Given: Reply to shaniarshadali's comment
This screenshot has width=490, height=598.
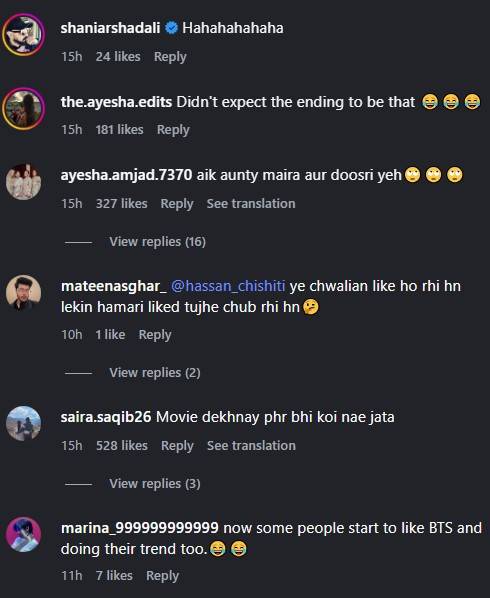Looking at the screenshot, I should click(x=170, y=57).
